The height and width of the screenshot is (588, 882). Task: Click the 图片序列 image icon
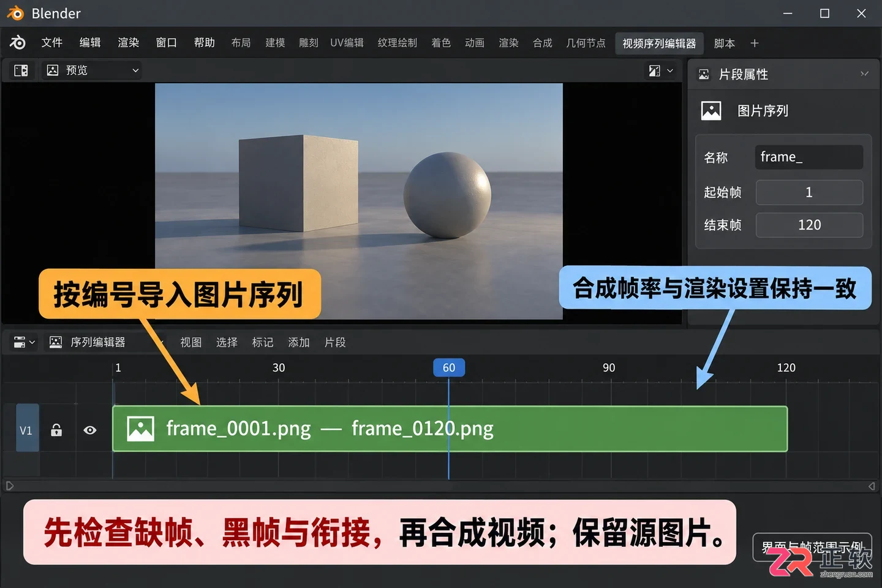tap(711, 111)
